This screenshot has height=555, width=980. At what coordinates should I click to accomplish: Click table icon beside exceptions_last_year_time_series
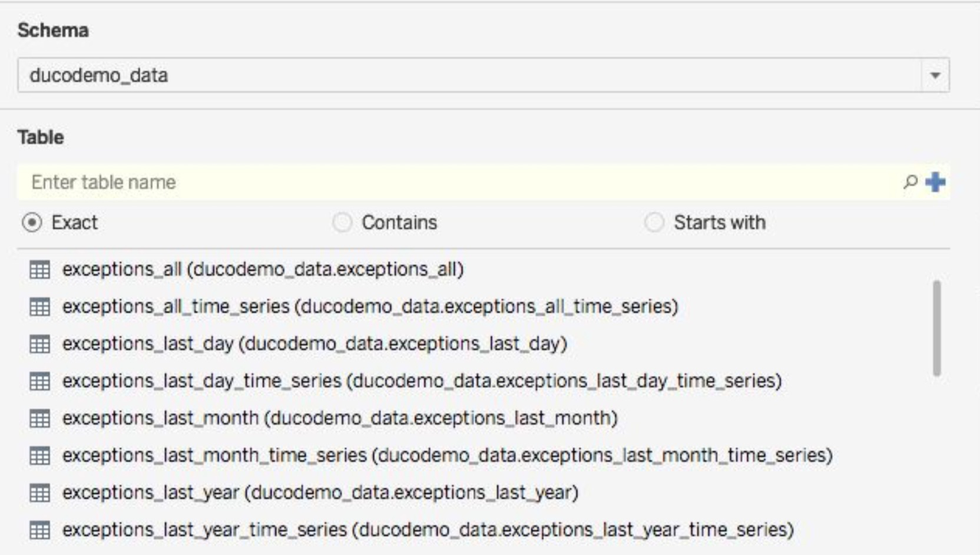coord(39,530)
